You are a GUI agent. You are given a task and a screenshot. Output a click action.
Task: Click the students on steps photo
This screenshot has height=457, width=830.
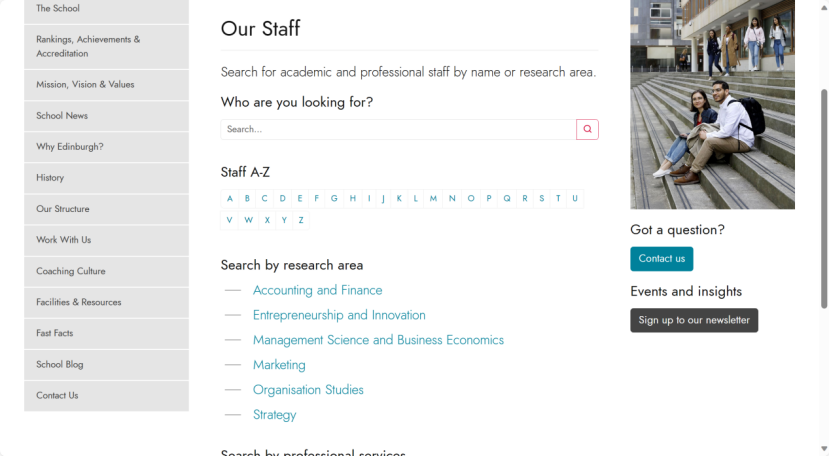pos(712,104)
